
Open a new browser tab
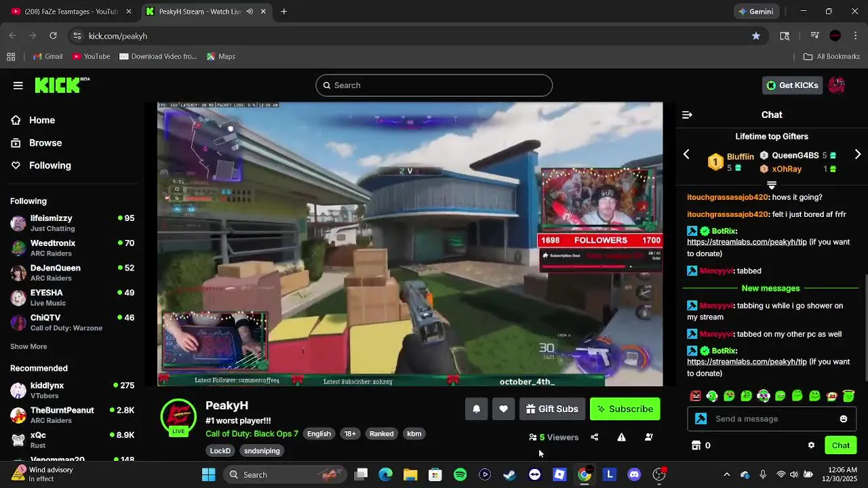(284, 12)
